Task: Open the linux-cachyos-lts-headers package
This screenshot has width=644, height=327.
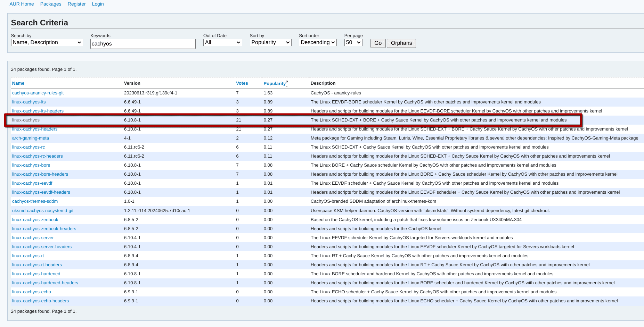Action: pyautogui.click(x=38, y=111)
